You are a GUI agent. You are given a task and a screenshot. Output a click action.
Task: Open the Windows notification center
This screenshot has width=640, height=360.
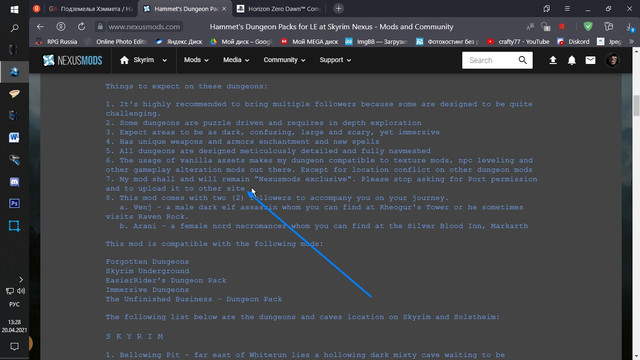14,347
